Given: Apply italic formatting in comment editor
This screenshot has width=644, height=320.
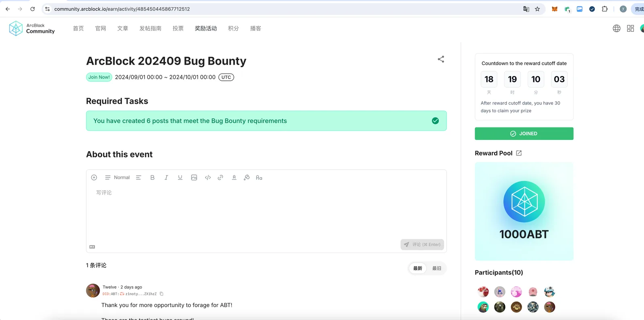Looking at the screenshot, I should coord(166,178).
